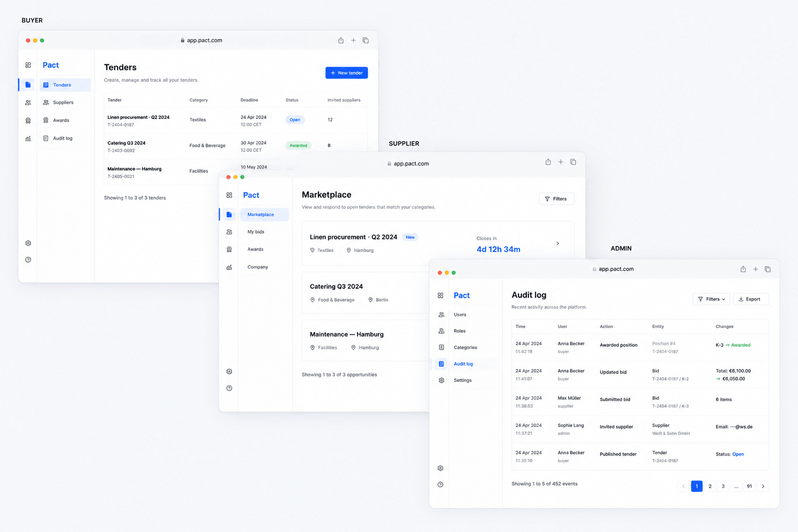The width and height of the screenshot is (798, 532).
Task: Click Export button in Audit log
Action: click(x=751, y=299)
